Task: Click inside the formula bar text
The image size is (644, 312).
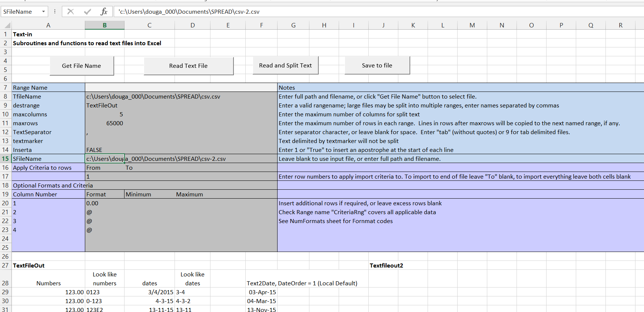Action: point(333,11)
